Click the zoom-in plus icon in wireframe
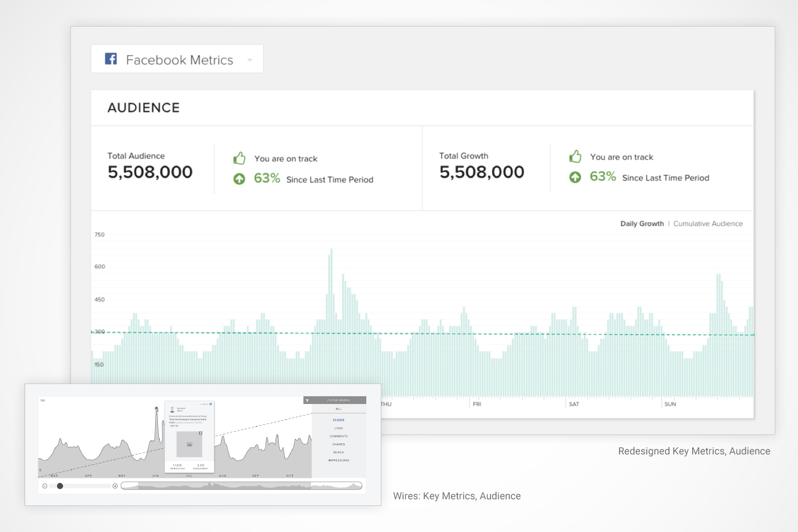The image size is (798, 532). (x=115, y=486)
